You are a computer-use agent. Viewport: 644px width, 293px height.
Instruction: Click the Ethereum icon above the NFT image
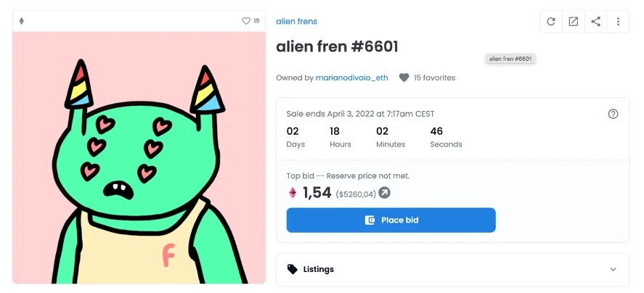click(21, 21)
